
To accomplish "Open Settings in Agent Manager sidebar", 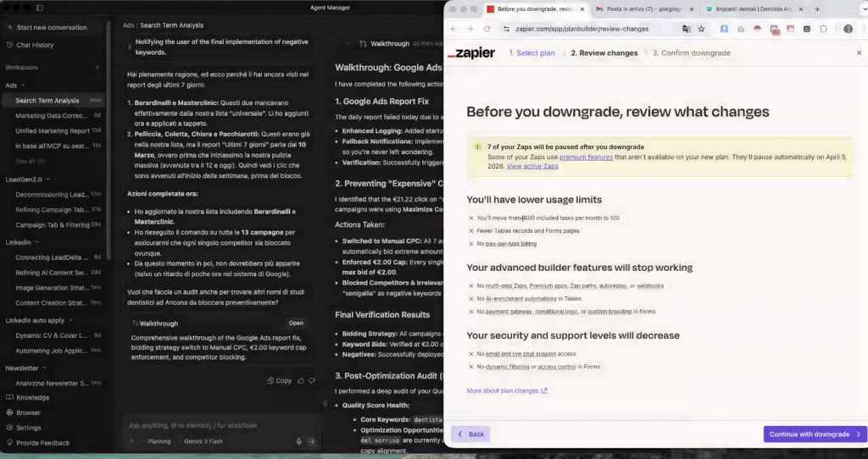I will click(23, 428).
